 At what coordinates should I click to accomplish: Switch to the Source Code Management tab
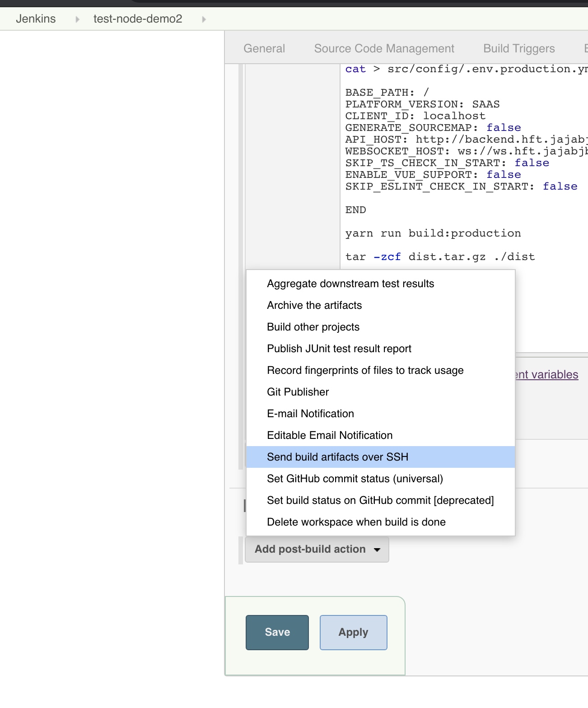coord(384,48)
